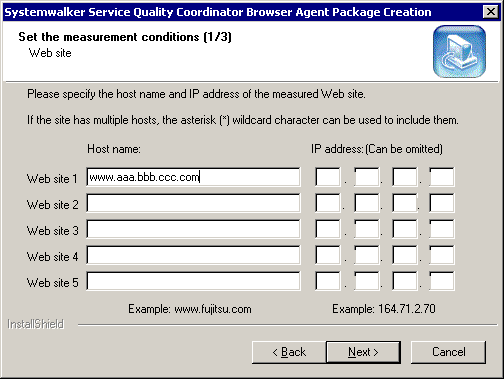Select third IP octet box for Web site 3
The image size is (504, 379).
[x=405, y=229]
